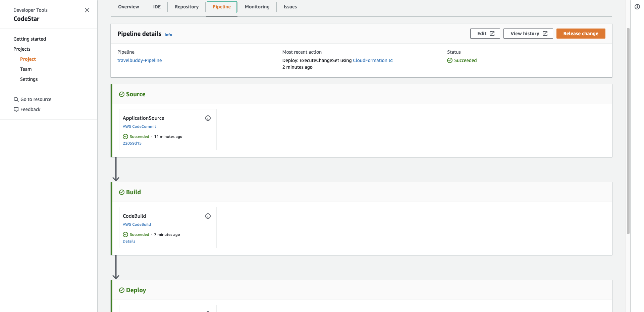Open the Repository tab
This screenshot has height=312, width=644.
[186, 7]
